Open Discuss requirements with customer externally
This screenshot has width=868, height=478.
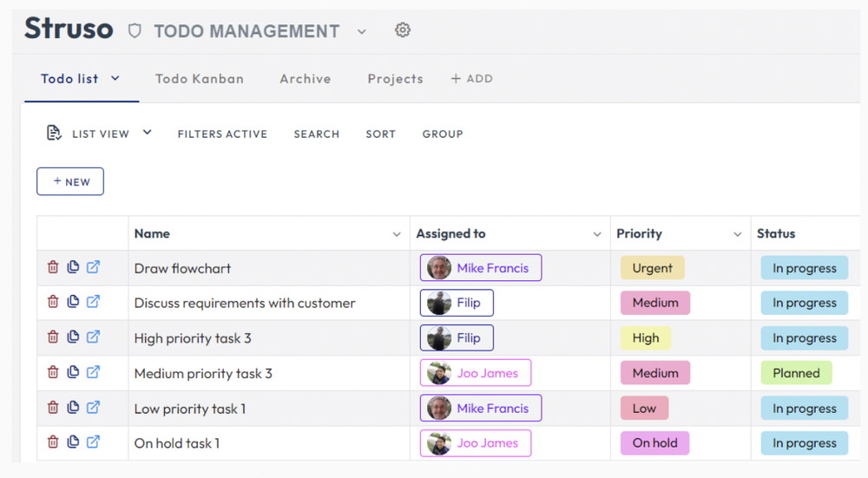click(93, 302)
